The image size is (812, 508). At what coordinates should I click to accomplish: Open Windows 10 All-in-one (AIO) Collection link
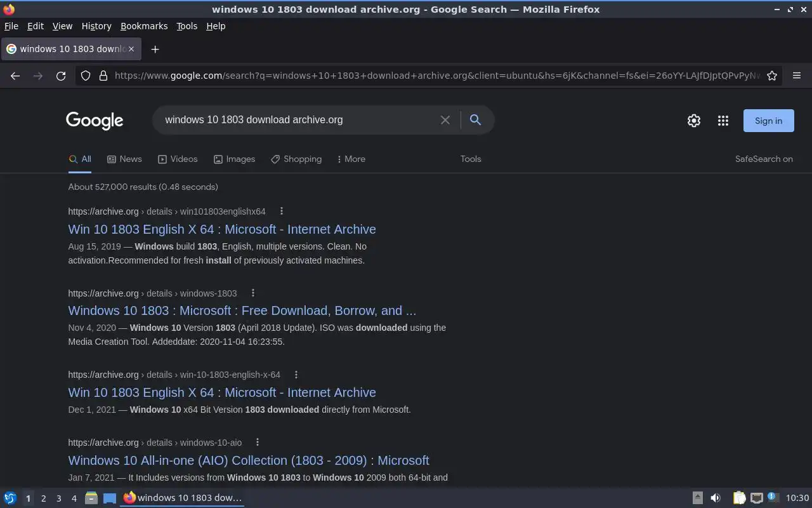pos(249,460)
